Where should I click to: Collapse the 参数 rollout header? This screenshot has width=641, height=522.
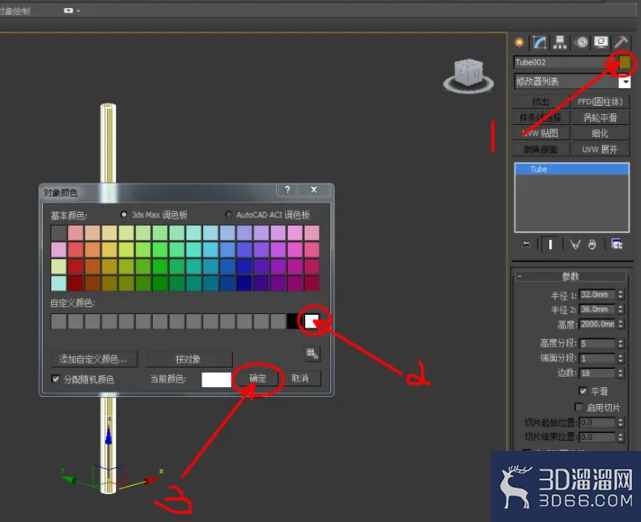[571, 276]
